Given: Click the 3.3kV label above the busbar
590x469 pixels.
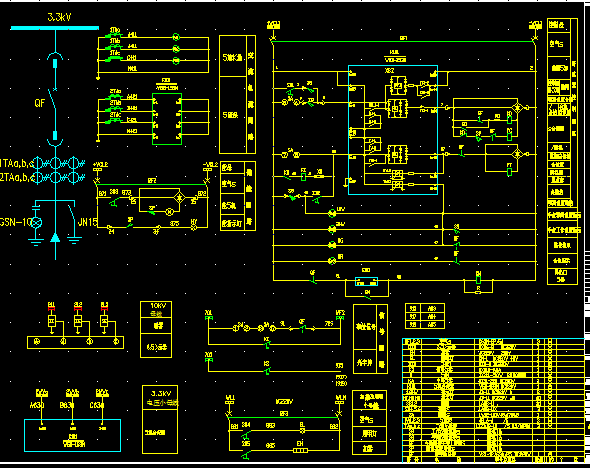Looking at the screenshot, I should (59, 17).
